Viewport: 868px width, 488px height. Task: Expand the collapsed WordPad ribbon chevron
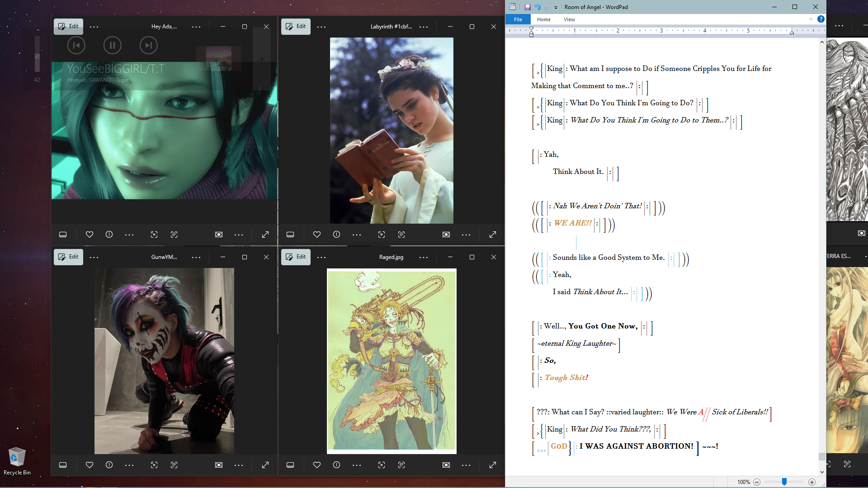[811, 19]
